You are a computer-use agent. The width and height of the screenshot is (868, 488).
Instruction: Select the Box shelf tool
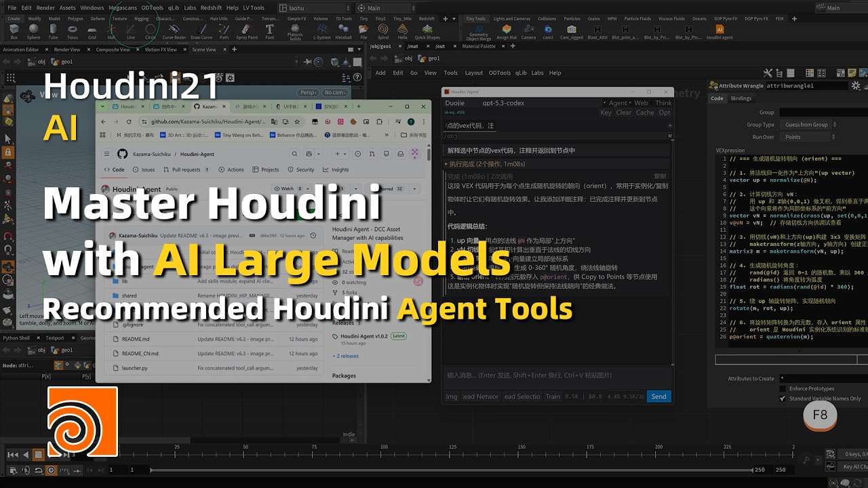pyautogui.click(x=14, y=31)
